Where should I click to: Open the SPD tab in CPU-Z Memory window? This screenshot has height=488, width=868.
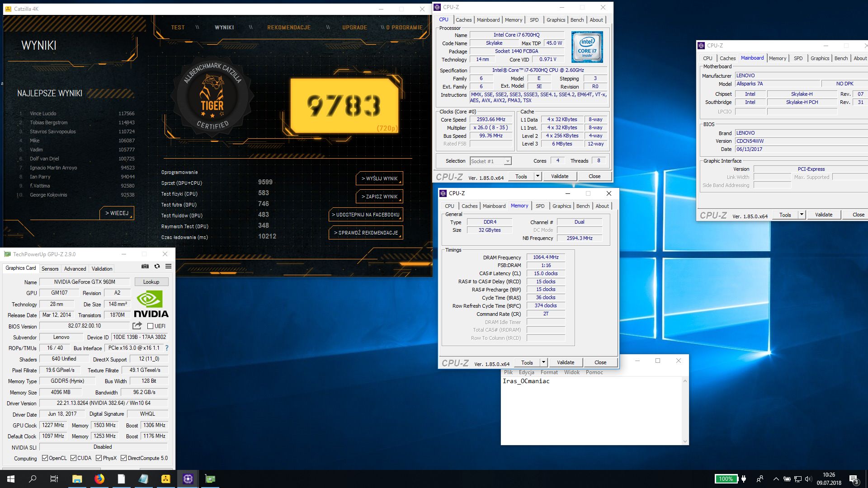pyautogui.click(x=540, y=206)
